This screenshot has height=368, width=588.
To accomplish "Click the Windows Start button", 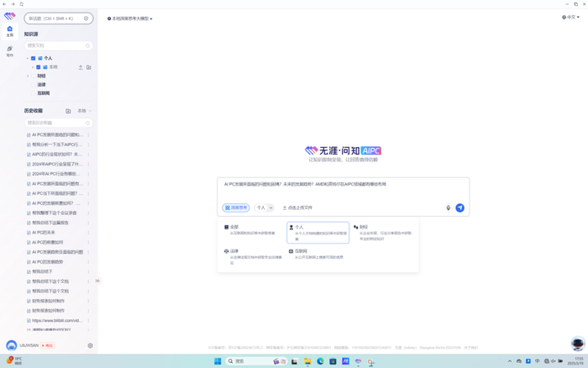I will pyautogui.click(x=218, y=361).
